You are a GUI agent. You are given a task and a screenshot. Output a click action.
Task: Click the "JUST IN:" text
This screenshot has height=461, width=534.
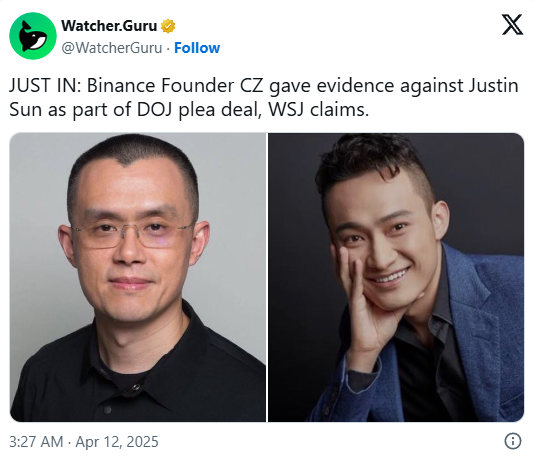pos(45,85)
